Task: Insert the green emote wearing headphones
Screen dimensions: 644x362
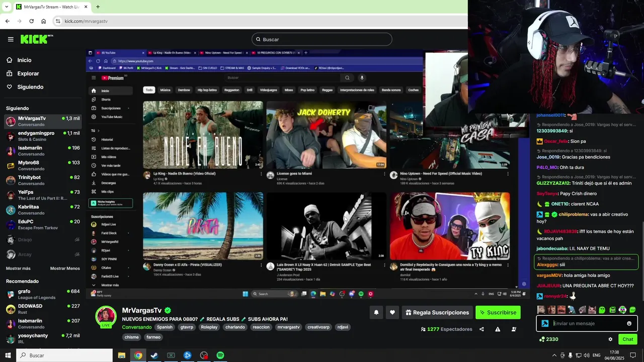Action: click(622, 310)
